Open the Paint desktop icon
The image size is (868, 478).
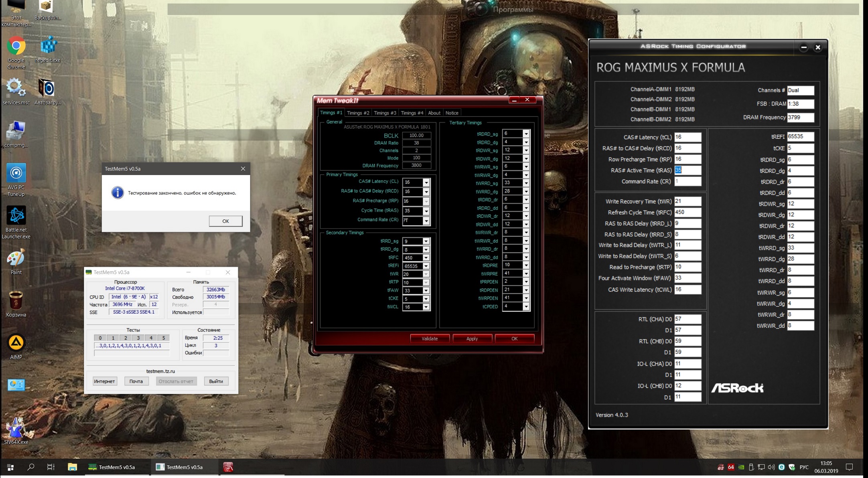(16, 258)
